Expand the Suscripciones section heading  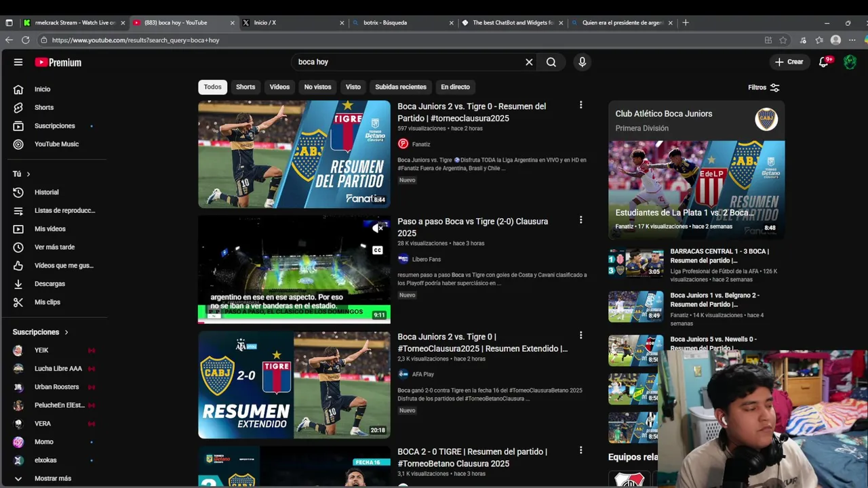(41, 332)
